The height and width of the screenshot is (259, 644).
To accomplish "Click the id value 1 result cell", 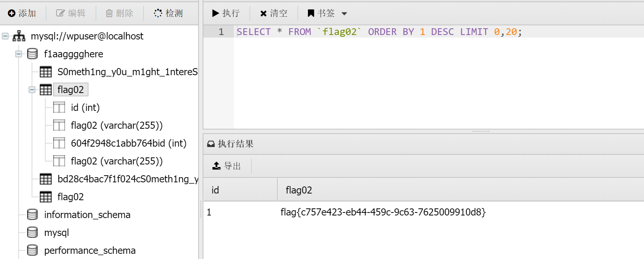I will tap(209, 212).
